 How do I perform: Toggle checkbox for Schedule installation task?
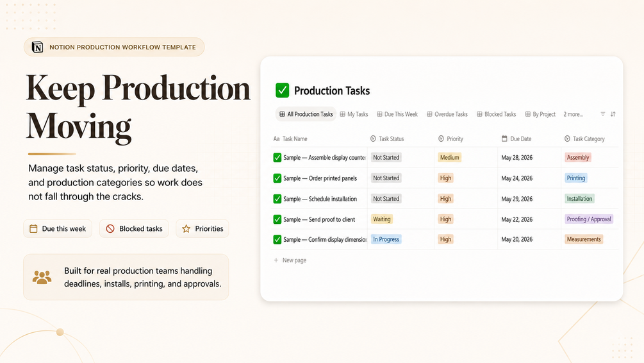[x=277, y=199]
